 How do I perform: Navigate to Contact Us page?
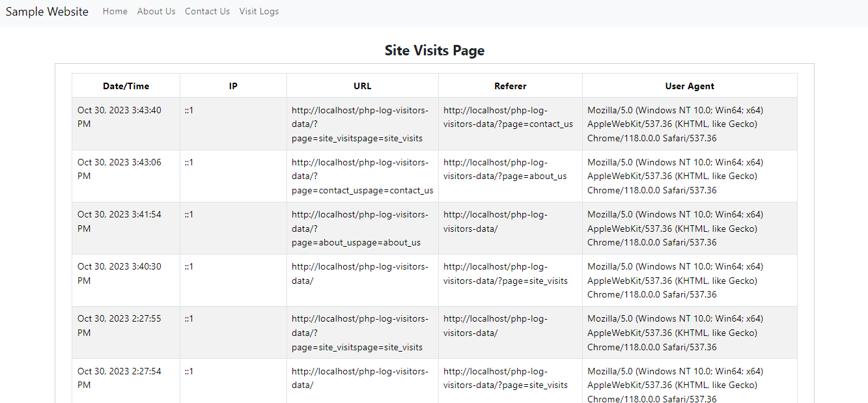(207, 11)
